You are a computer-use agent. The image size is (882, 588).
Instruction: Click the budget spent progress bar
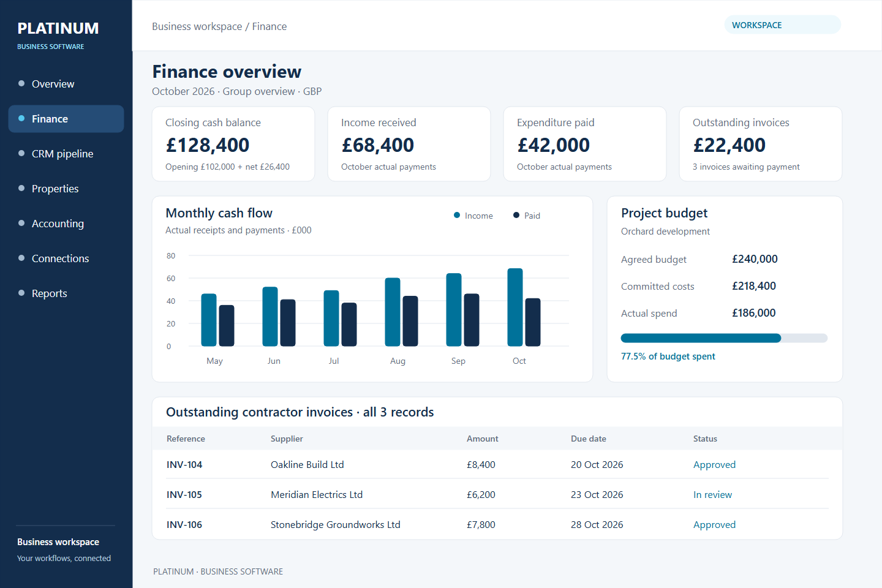point(724,338)
